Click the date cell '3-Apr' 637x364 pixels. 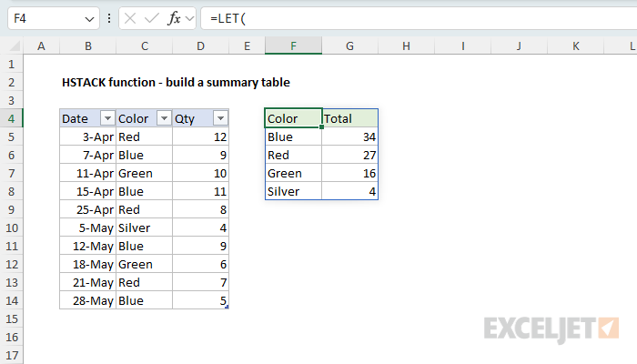point(87,136)
